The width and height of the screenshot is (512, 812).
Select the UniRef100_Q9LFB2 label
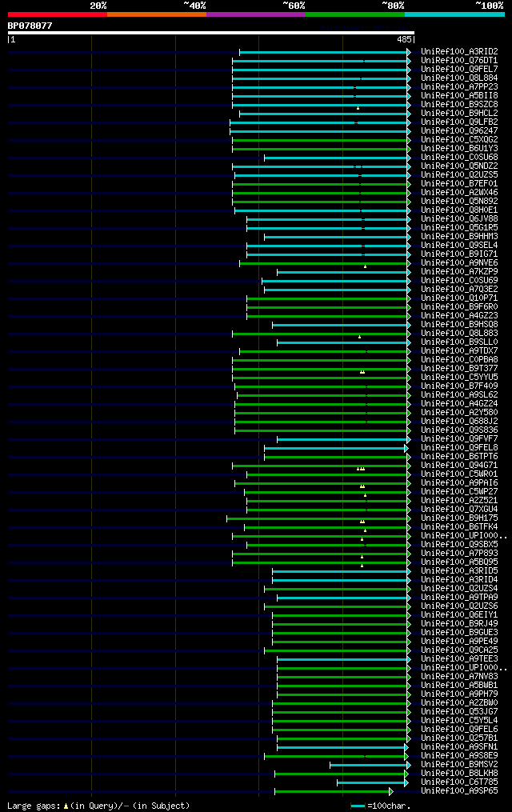pyautogui.click(x=460, y=122)
